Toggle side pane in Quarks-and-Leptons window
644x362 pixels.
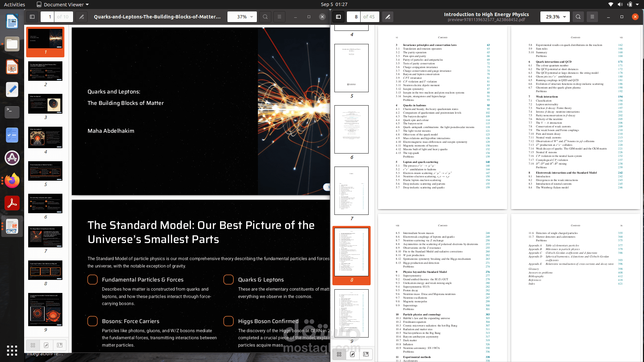click(32, 17)
